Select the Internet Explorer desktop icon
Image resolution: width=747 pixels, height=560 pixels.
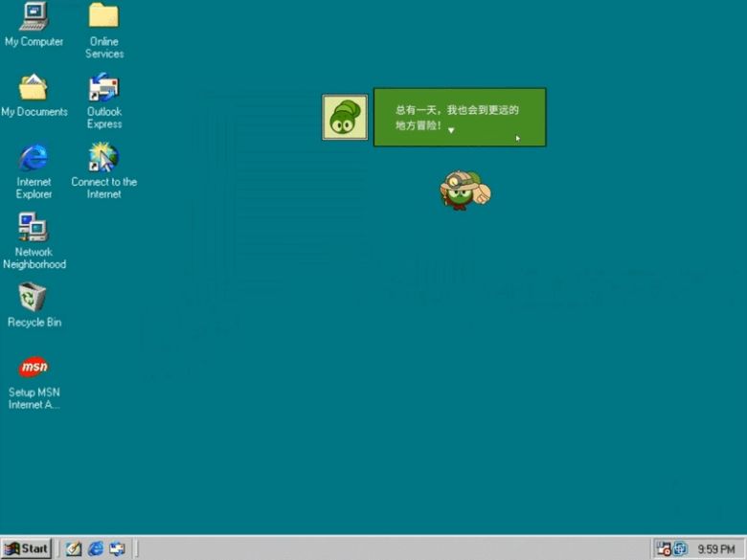click(34, 158)
